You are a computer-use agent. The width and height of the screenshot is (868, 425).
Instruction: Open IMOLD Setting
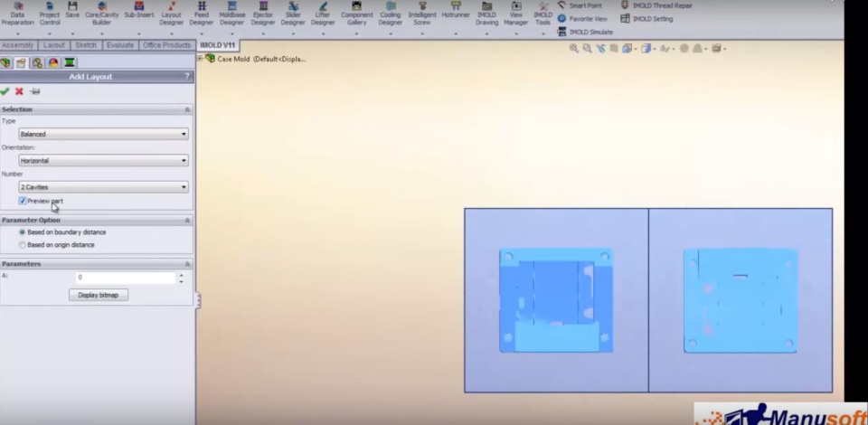pos(646,19)
